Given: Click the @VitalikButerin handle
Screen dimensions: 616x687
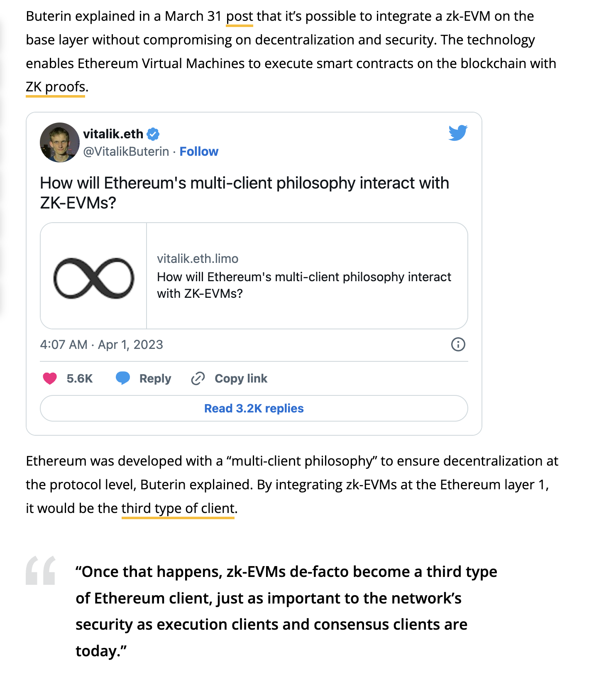Looking at the screenshot, I should (x=126, y=152).
